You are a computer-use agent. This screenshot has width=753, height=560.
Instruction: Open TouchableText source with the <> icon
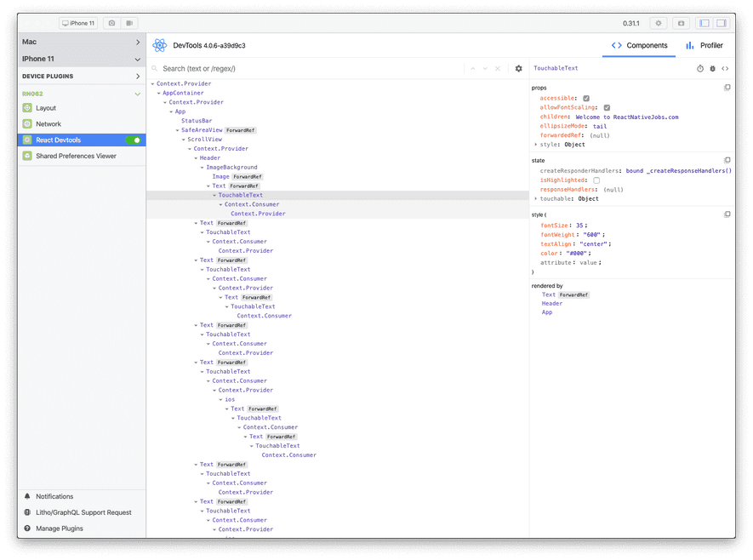coord(725,68)
